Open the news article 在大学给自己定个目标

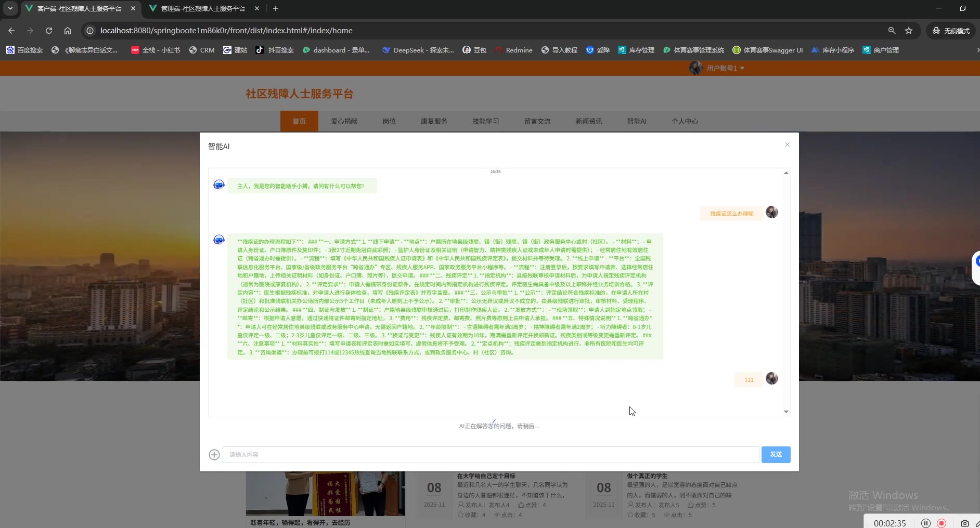click(486, 476)
